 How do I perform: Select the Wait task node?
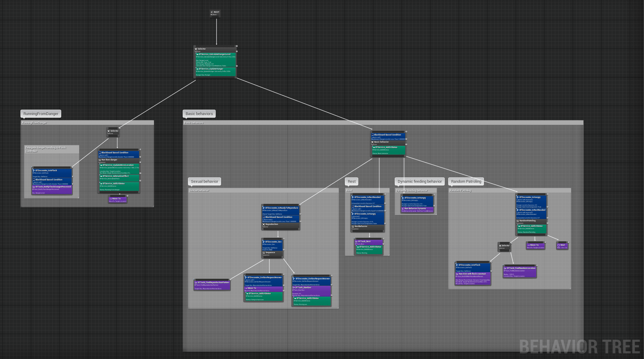[562, 246]
